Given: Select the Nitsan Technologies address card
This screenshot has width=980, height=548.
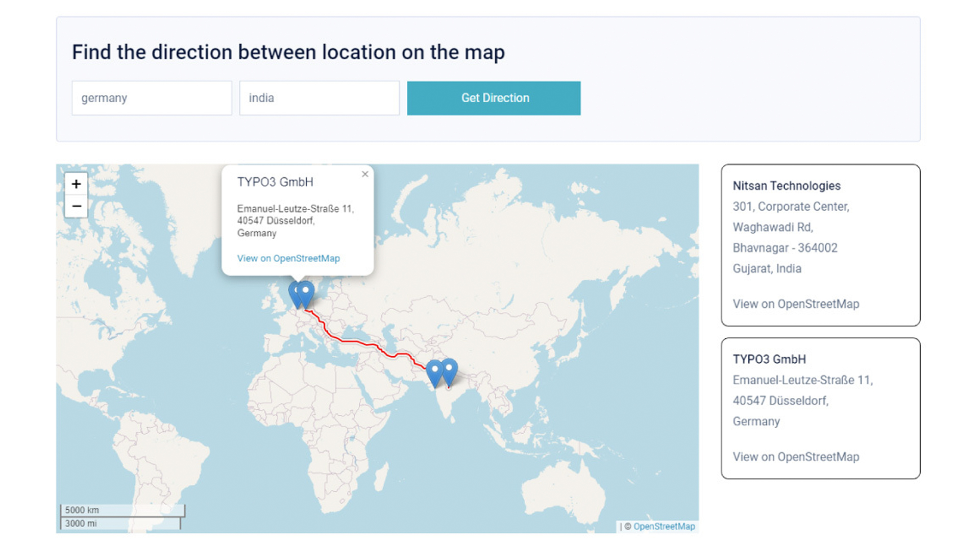Looking at the screenshot, I should [820, 245].
